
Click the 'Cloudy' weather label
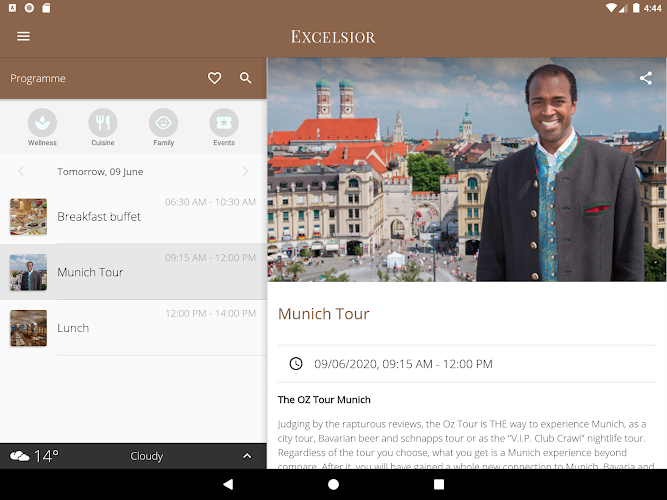(147, 456)
